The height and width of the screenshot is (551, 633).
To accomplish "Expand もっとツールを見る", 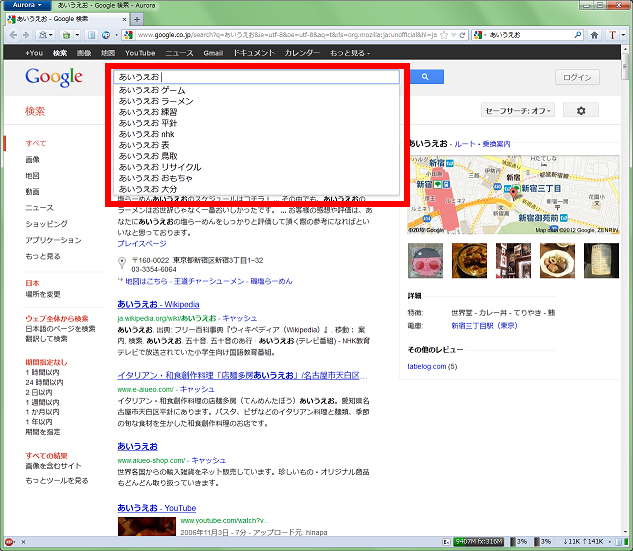I will [57, 481].
